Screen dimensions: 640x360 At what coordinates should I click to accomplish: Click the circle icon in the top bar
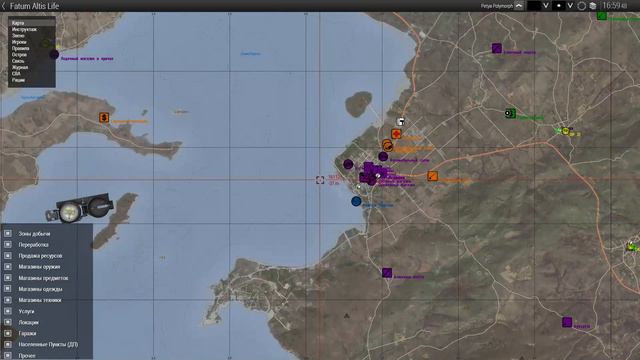tap(582, 6)
